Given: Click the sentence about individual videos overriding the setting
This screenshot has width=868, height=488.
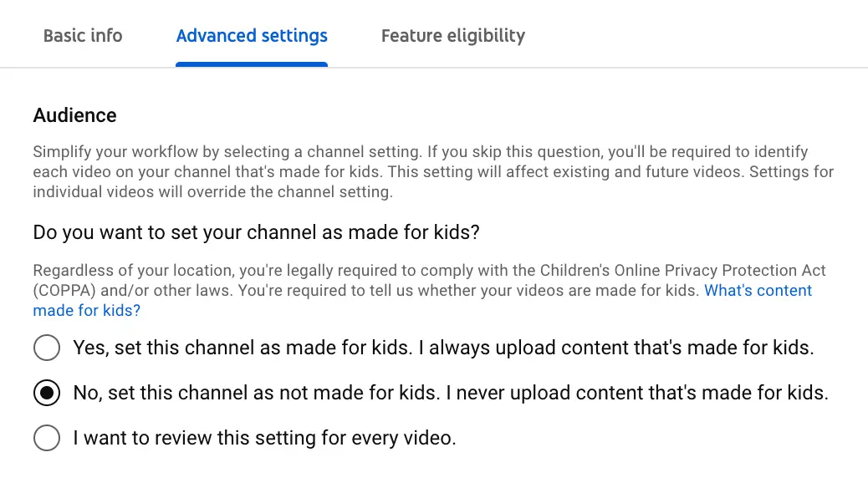Looking at the screenshot, I should click(212, 191).
